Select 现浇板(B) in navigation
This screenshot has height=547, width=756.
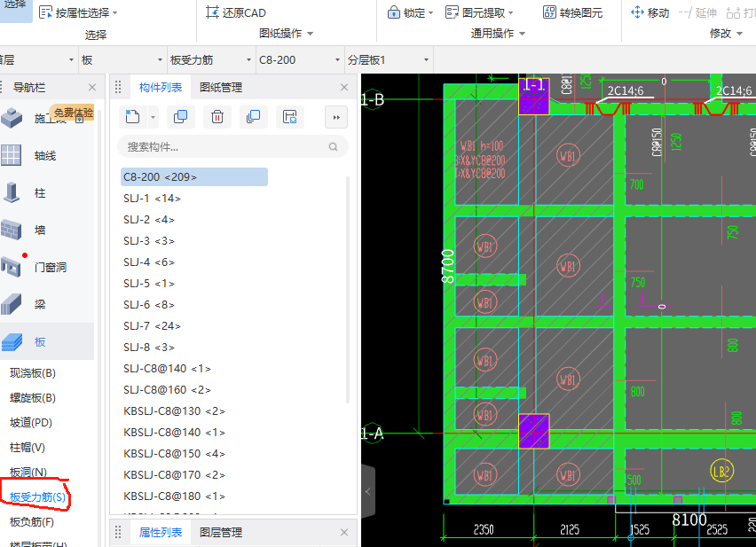coord(33,373)
